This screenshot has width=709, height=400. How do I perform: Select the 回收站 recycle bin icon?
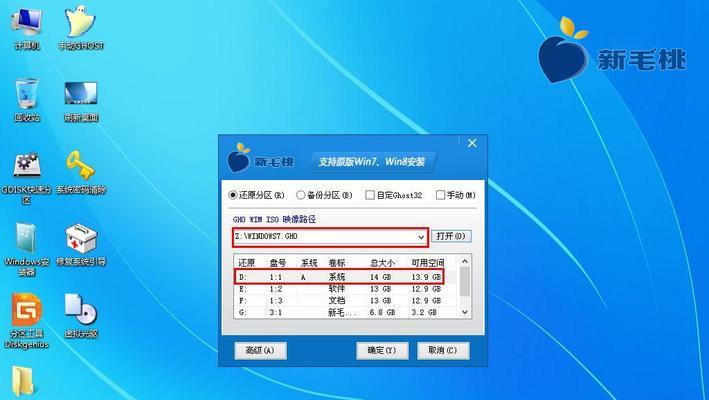pyautogui.click(x=27, y=99)
